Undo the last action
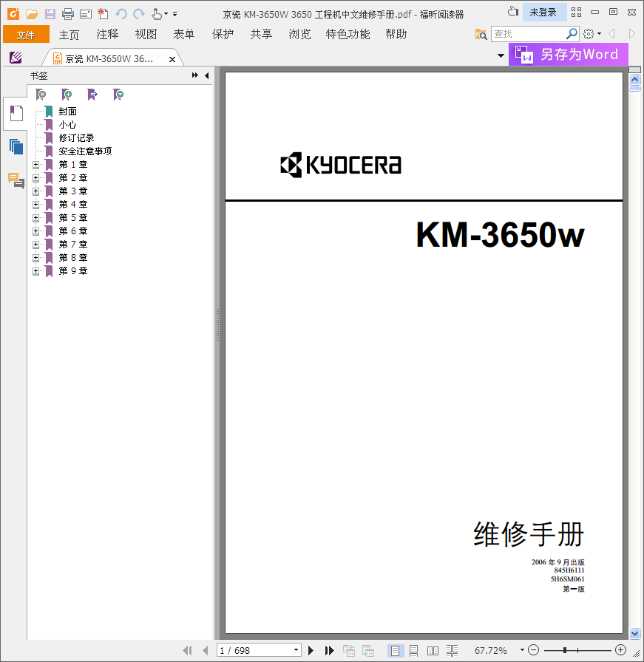Viewport: 644px width, 662px height. pos(121,14)
